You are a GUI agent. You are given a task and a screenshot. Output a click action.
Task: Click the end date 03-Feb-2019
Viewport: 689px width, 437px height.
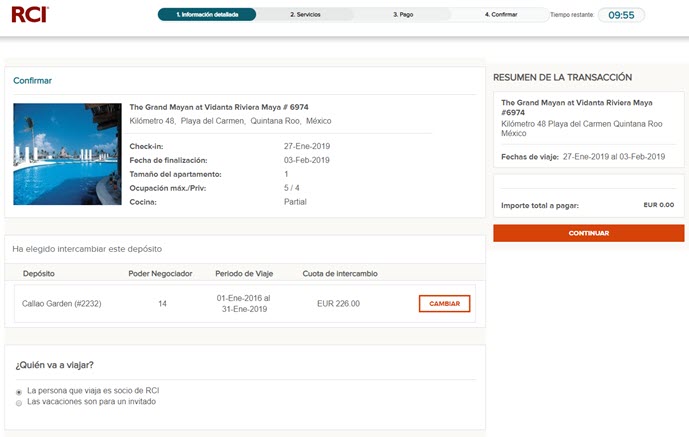coord(307,160)
